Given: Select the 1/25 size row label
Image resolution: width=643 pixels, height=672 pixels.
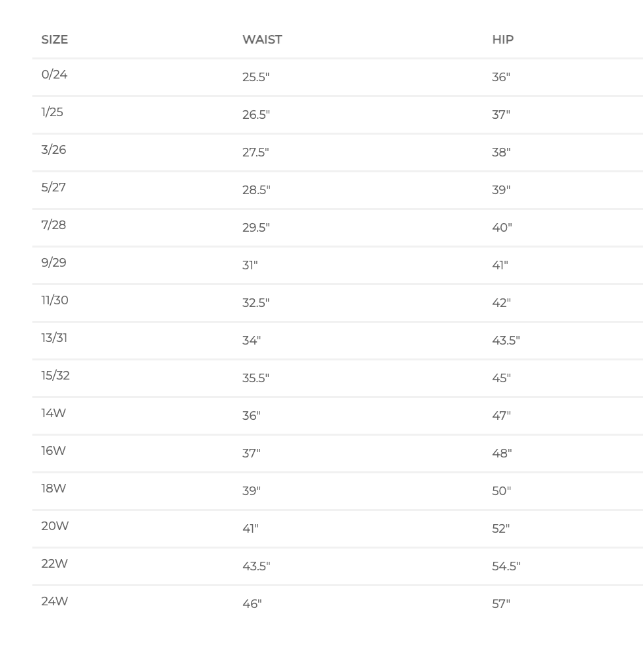Looking at the screenshot, I should point(52,112).
